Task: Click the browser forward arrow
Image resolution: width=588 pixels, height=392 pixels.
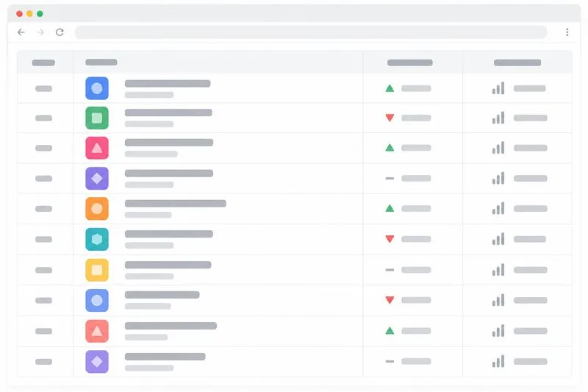Action: [x=40, y=32]
